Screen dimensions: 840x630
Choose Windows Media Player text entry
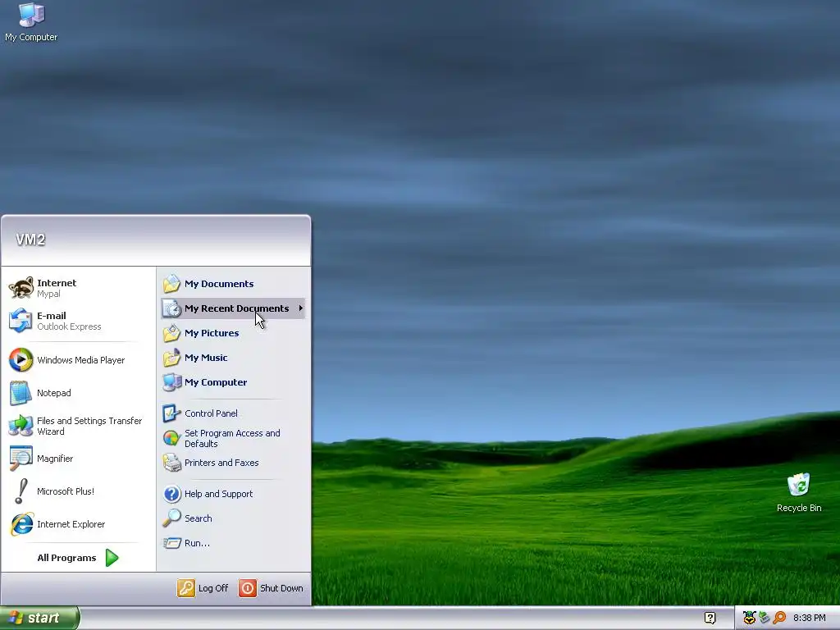click(x=81, y=360)
